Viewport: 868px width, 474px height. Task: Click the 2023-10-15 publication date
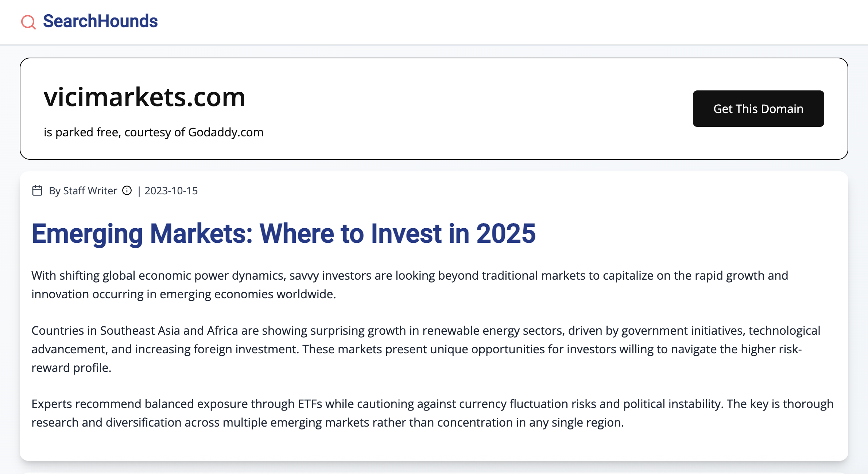171,191
